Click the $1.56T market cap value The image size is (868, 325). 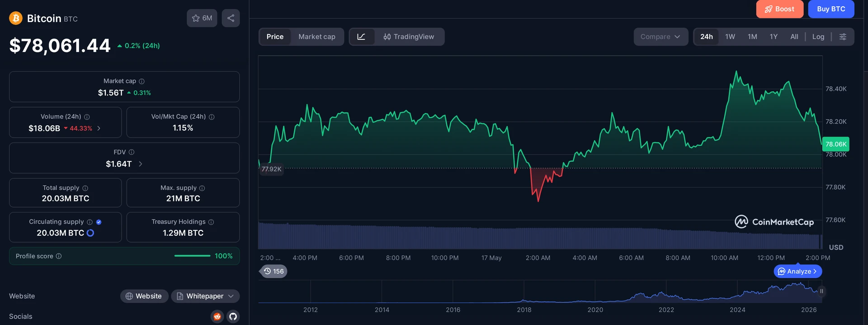[x=111, y=93]
